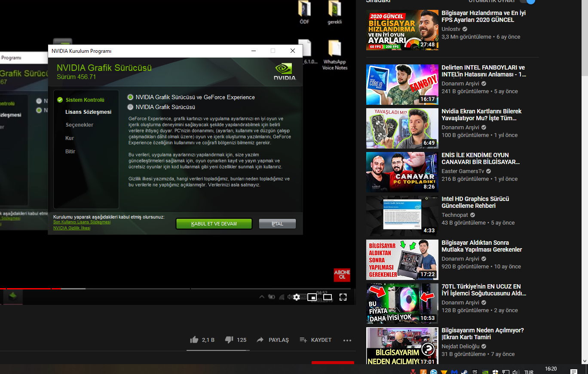The width and height of the screenshot is (588, 374).
Task: Switch to theater mode in the player
Action: point(328,297)
